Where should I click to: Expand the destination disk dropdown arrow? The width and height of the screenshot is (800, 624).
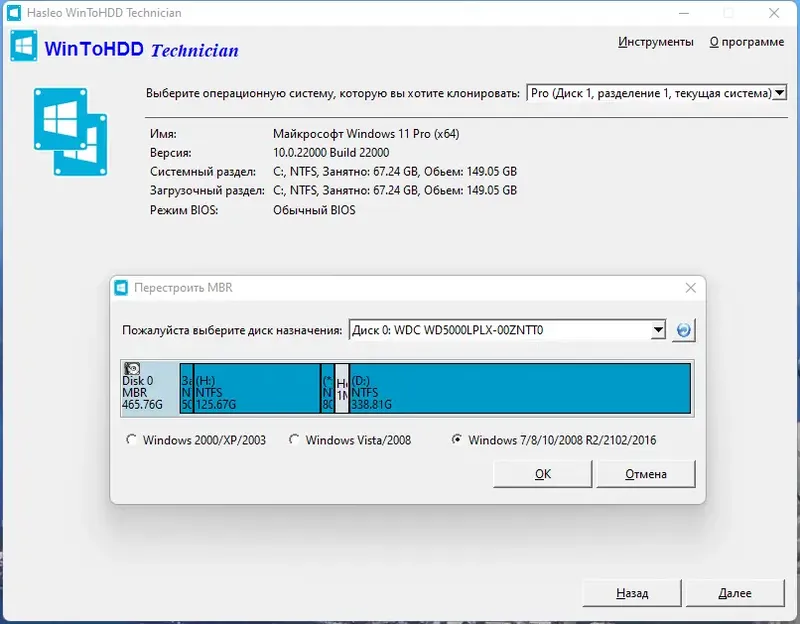point(658,330)
